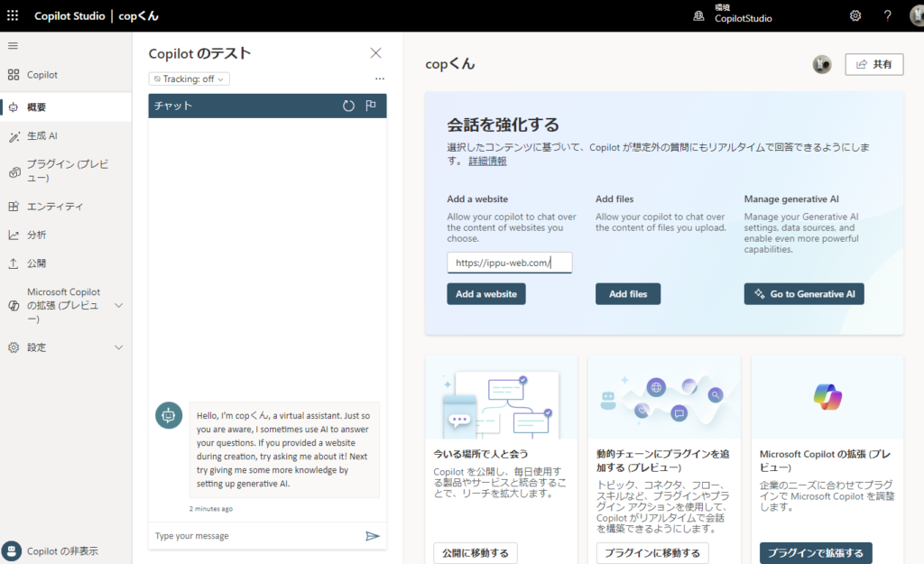Click the environment icon beside CopilotStudio
924x564 pixels.
(x=698, y=16)
